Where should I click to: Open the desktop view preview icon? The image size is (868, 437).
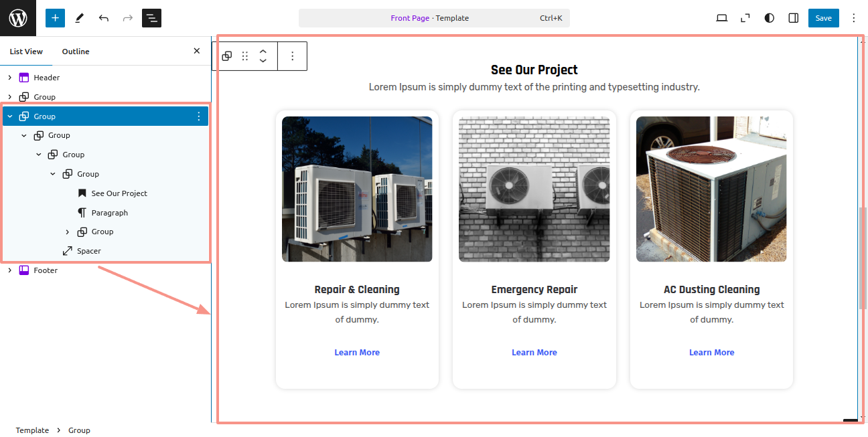pyautogui.click(x=721, y=18)
